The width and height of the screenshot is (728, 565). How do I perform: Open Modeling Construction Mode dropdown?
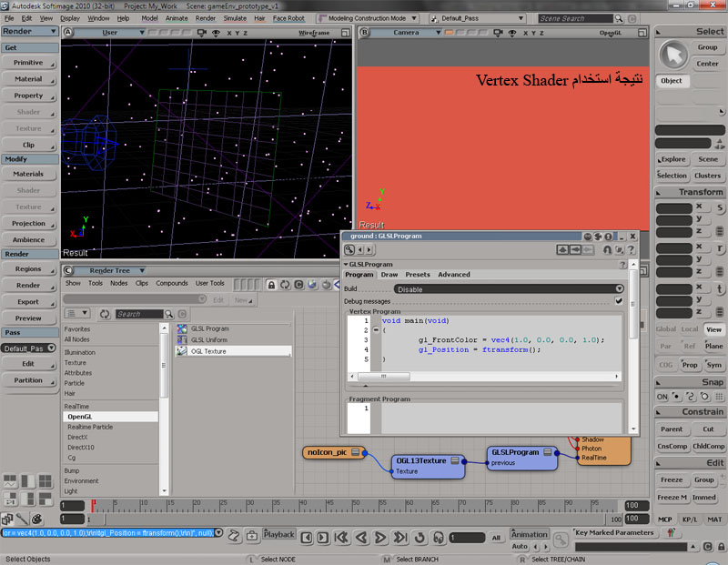[369, 18]
